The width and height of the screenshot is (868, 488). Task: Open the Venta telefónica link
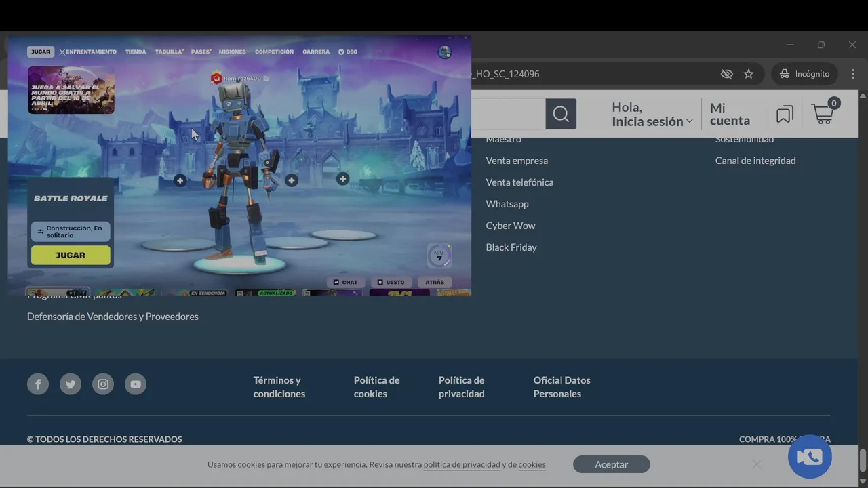[519, 182]
